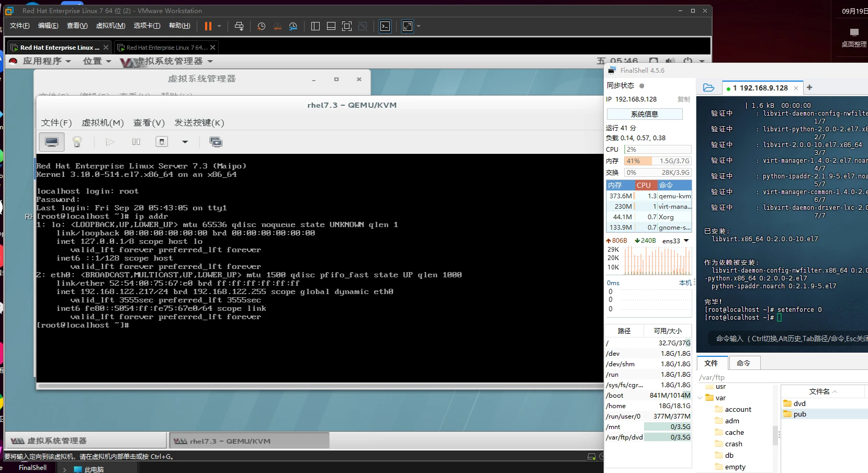Toggle the thumbnail bar layout icon
868x473 pixels.
[331, 26]
